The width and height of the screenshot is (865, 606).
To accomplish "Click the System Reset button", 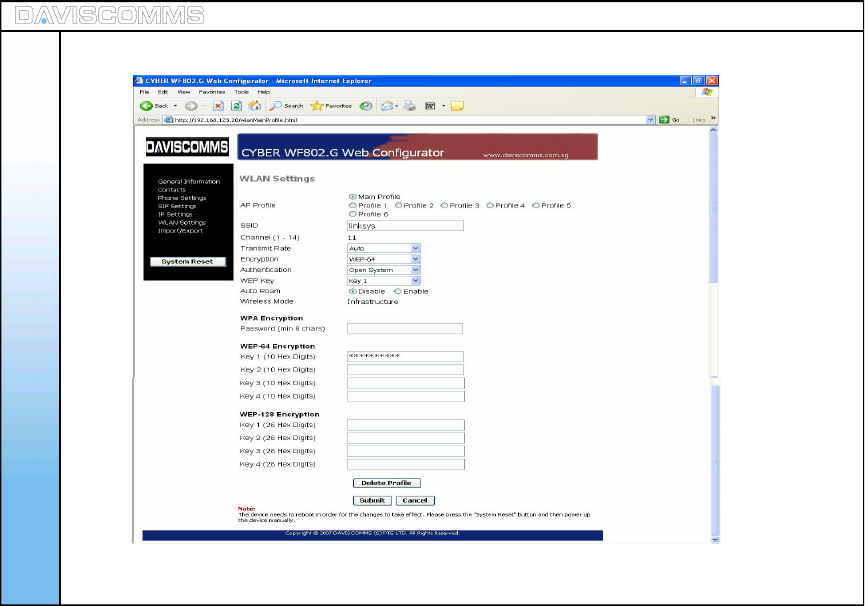I will click(188, 262).
